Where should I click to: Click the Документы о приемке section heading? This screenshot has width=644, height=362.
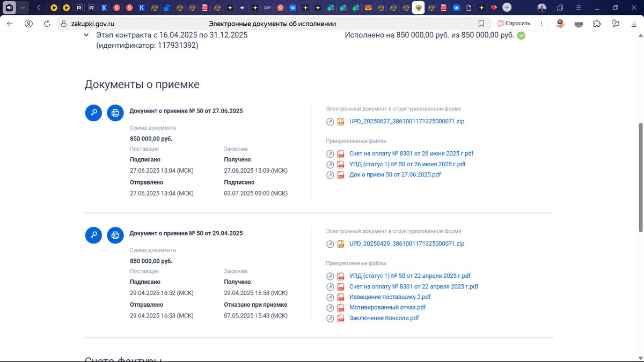point(142,85)
